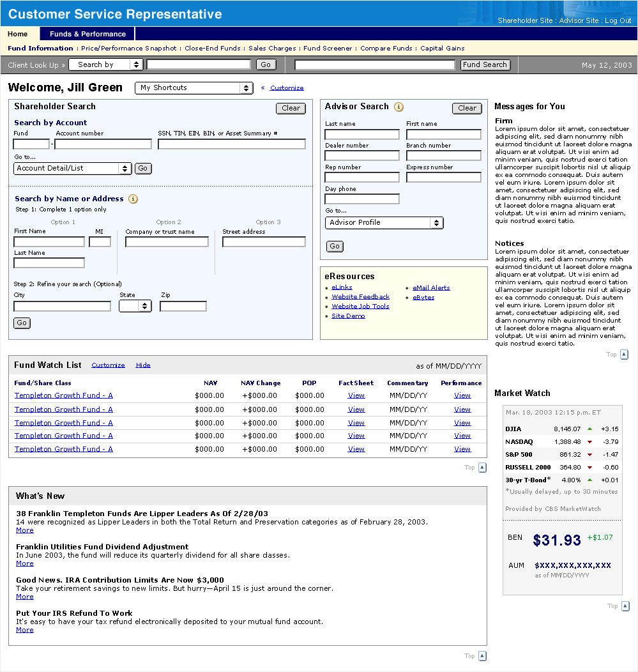Switch to Funds & Performance tab
This screenshot has height=672, width=638.
click(x=87, y=34)
